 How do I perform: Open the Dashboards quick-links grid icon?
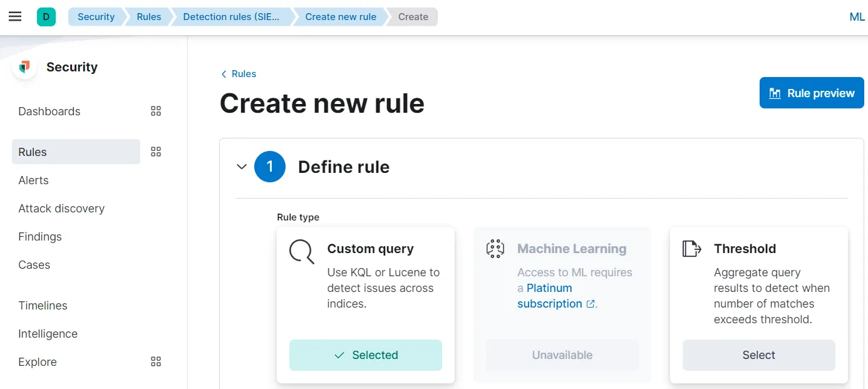point(155,111)
